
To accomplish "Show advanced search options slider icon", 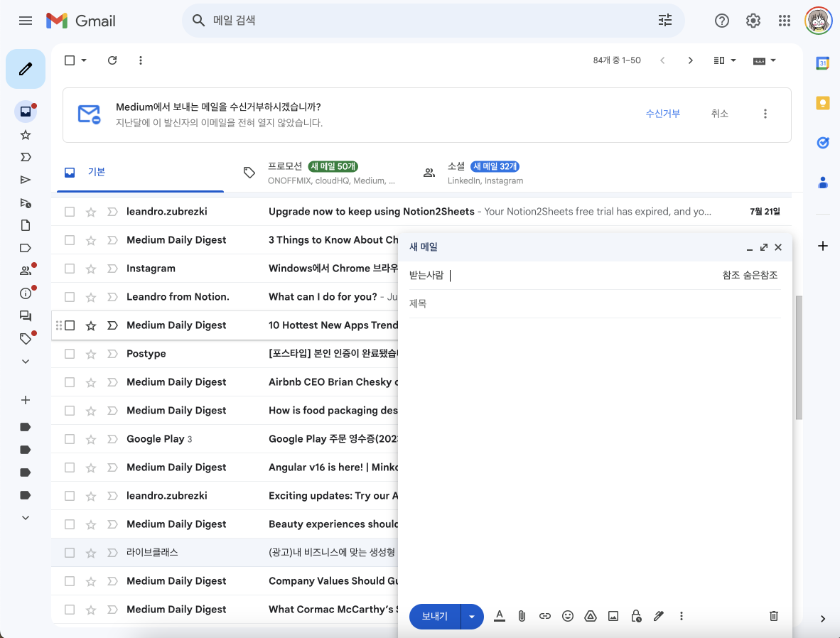I will [x=664, y=21].
